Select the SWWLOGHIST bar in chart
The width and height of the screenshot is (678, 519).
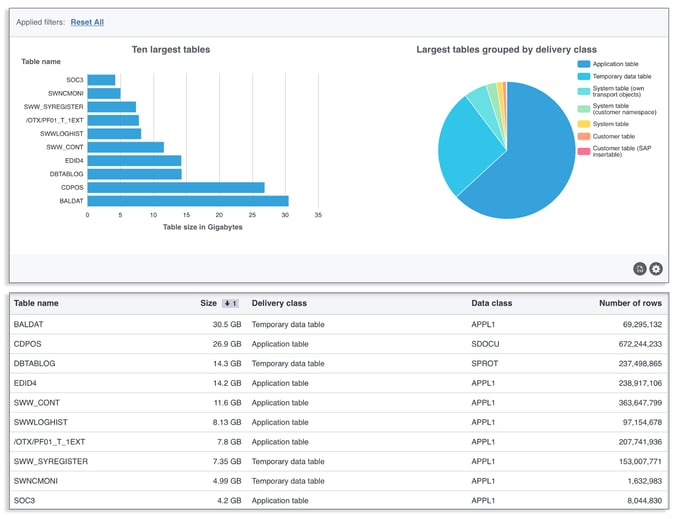(114, 134)
